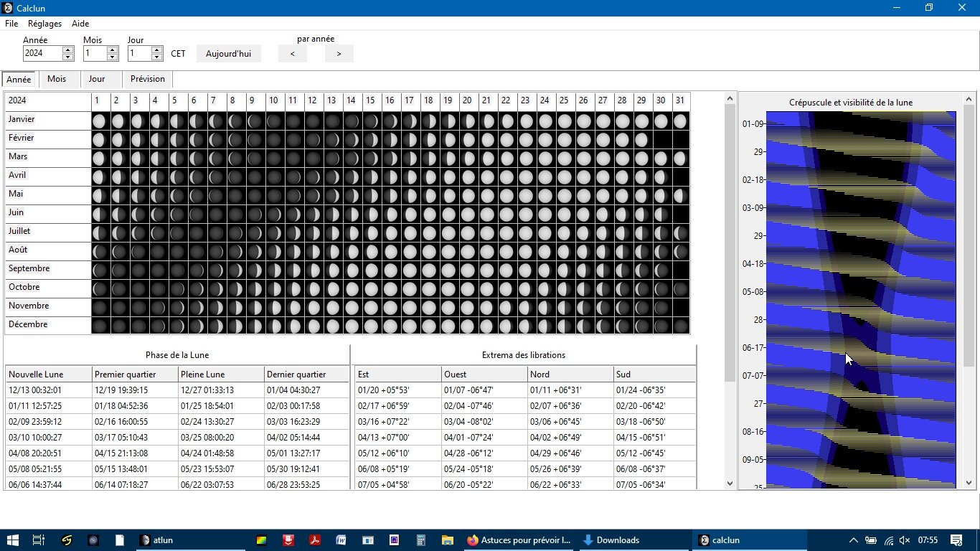Viewport: 980px width, 551px height.
Task: Click scroll-down arrow of twilight chart panel
Action: point(969,484)
